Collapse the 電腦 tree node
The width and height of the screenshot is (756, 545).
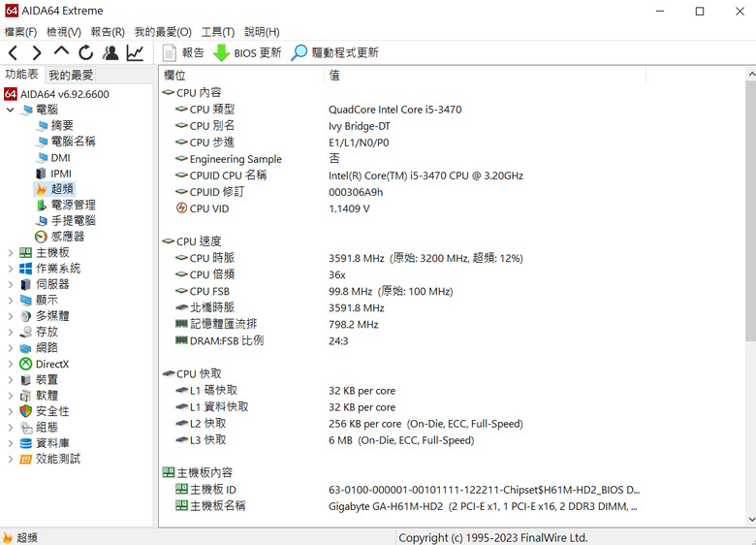click(x=10, y=110)
